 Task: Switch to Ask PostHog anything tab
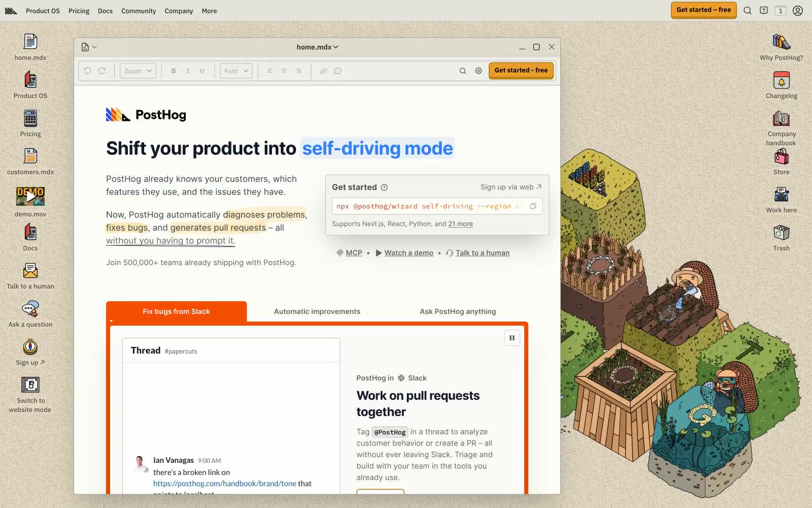pyautogui.click(x=458, y=311)
